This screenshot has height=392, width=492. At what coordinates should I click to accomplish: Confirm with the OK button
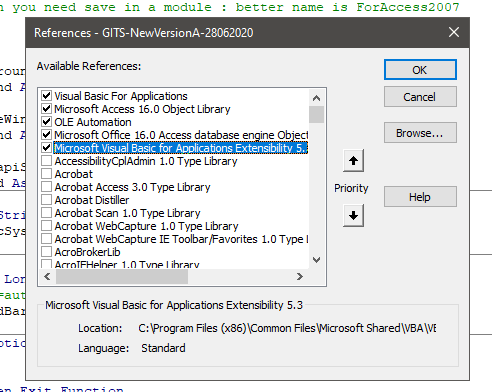[420, 70]
